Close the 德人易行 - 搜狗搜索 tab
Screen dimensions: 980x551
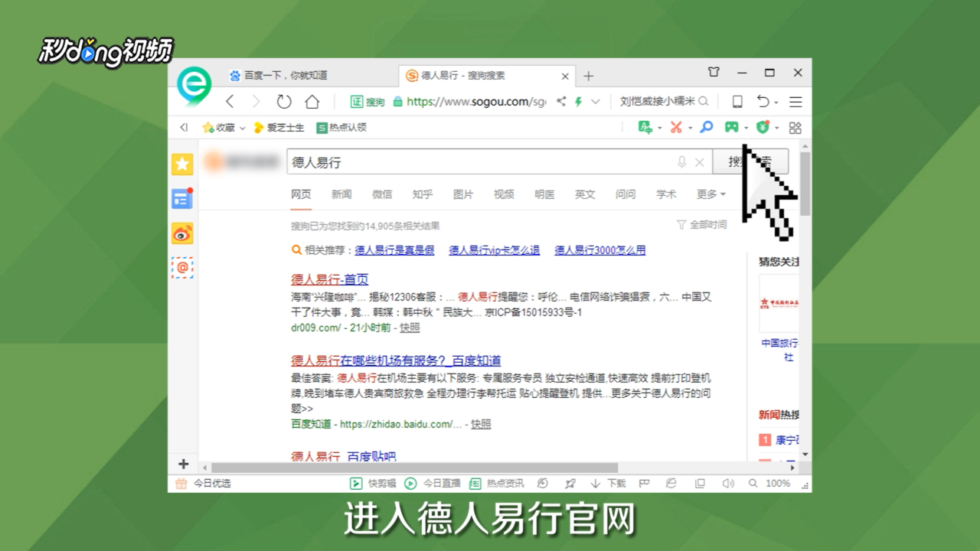click(566, 77)
